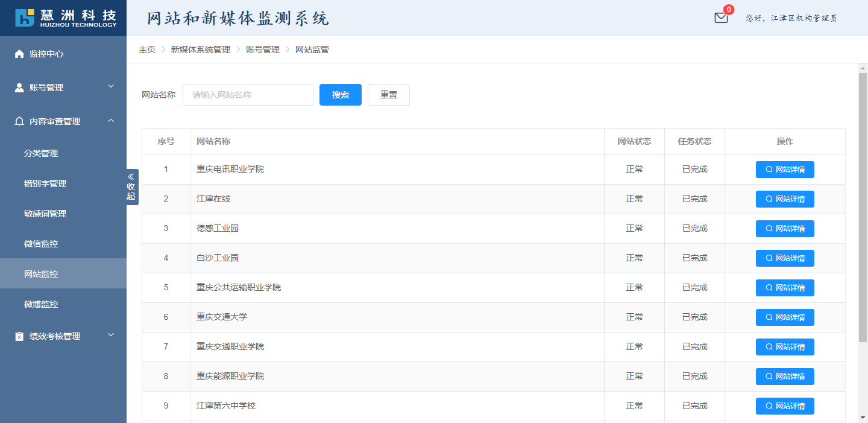Viewport: 868px width, 423px height.
Task: Click the red notification count badge
Action: 729,10
